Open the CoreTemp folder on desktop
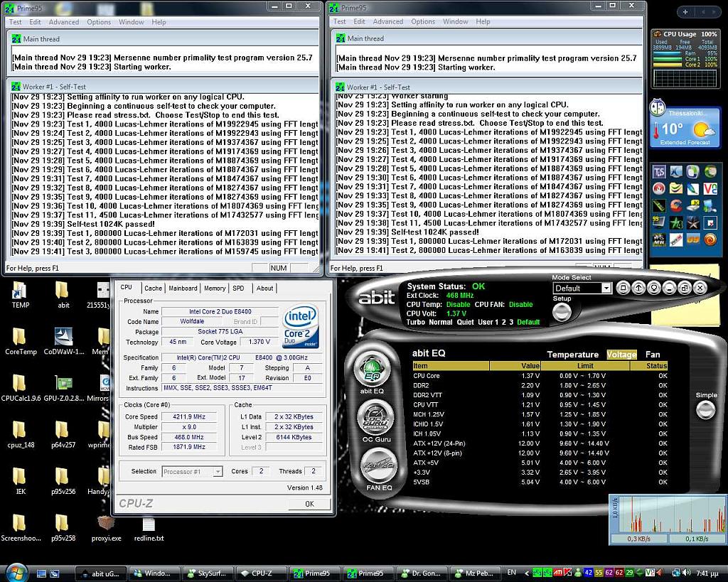Image resolution: width=728 pixels, height=582 pixels. (x=20, y=340)
